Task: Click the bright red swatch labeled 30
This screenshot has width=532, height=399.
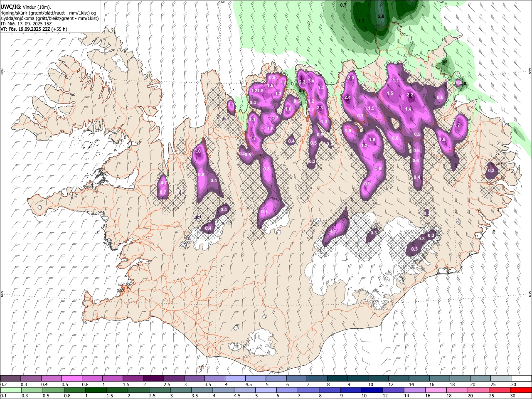Action: coord(520,390)
